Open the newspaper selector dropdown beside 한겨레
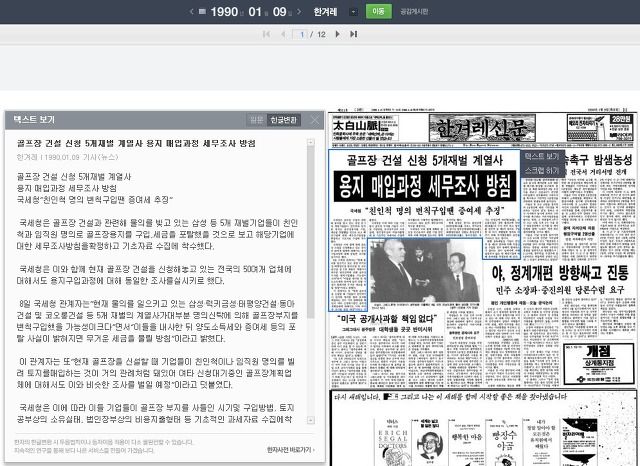This screenshot has height=466, width=640. [353, 12]
